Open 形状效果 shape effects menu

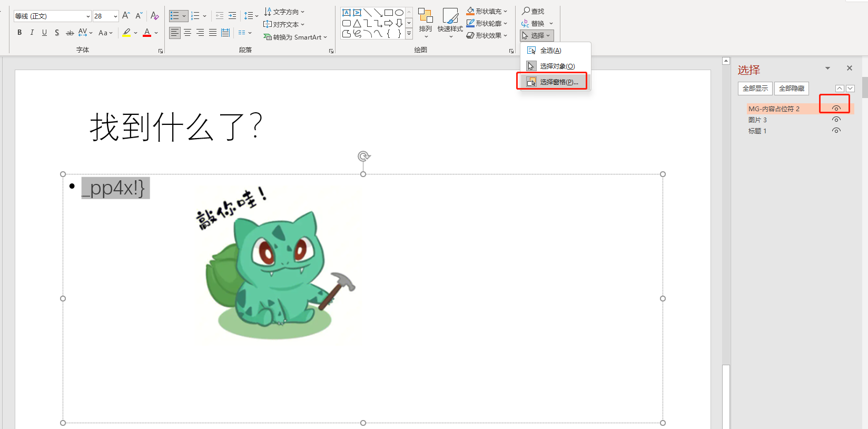[487, 35]
